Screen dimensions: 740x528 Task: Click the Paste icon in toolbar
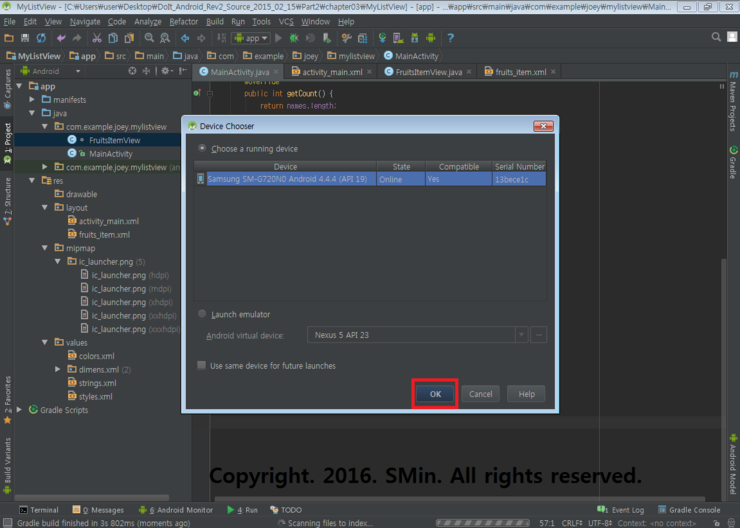[x=129, y=38]
